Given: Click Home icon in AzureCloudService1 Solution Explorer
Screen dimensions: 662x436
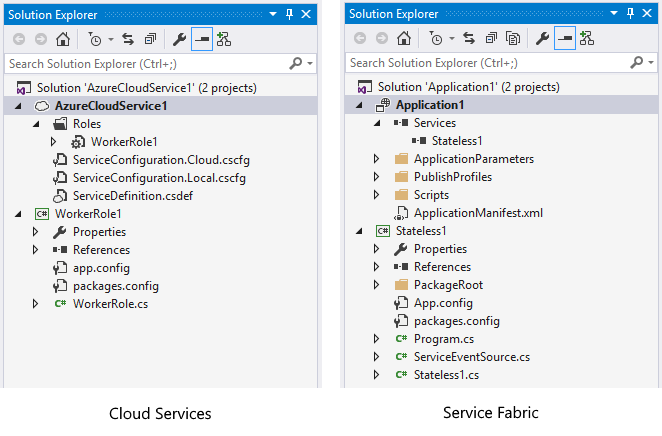Looking at the screenshot, I should [62, 39].
